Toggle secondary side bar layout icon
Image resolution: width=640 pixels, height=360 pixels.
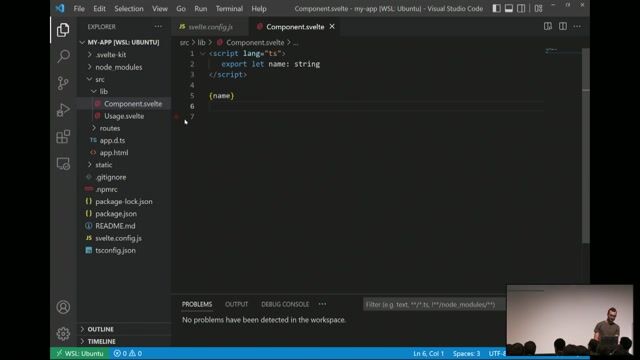[x=521, y=8]
